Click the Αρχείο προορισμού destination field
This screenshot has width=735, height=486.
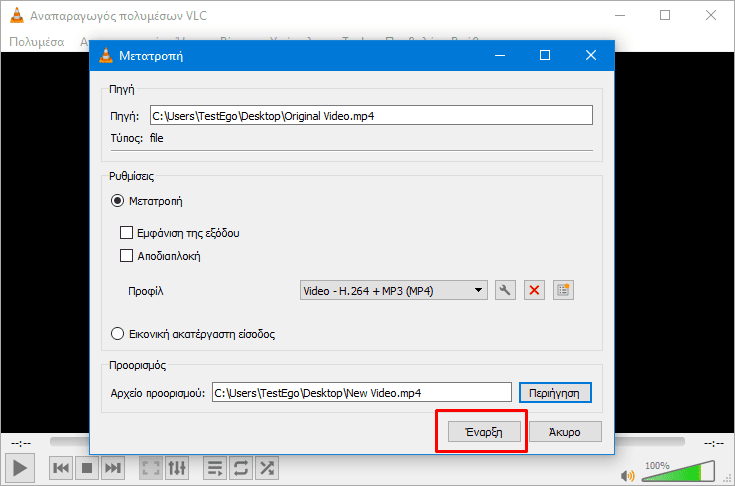point(361,393)
